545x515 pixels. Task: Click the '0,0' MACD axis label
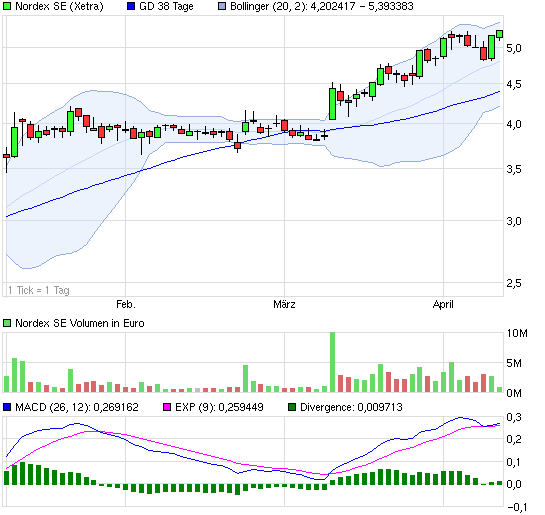[514, 484]
